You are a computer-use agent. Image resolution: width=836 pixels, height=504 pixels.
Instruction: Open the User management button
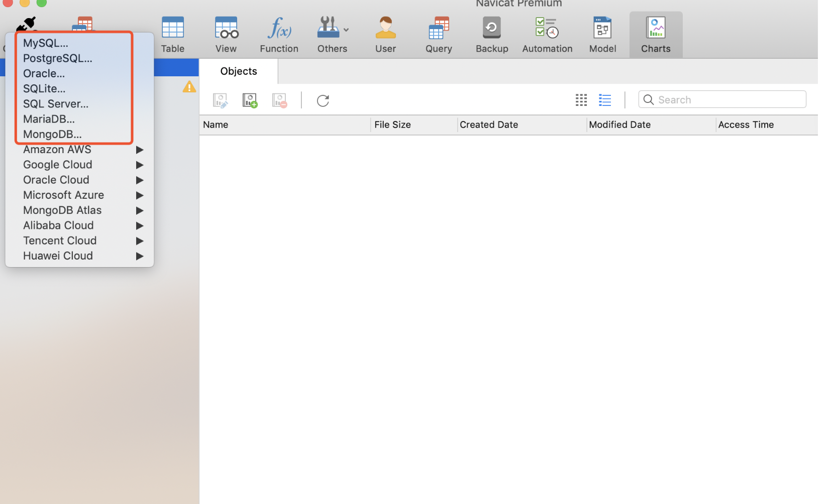(385, 35)
